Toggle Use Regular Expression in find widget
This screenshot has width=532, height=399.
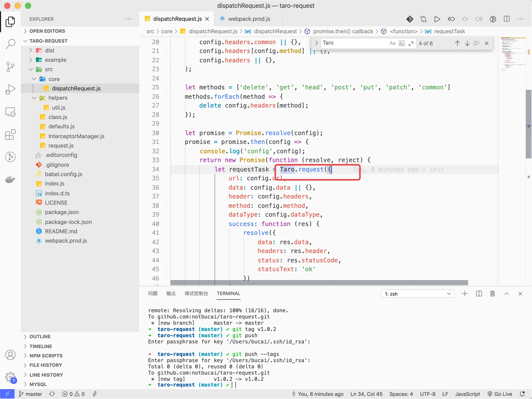point(411,43)
